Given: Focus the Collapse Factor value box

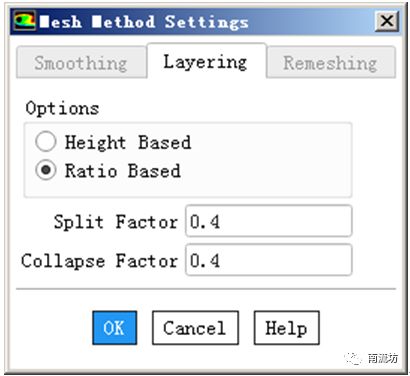Looking at the screenshot, I should pyautogui.click(x=269, y=260).
